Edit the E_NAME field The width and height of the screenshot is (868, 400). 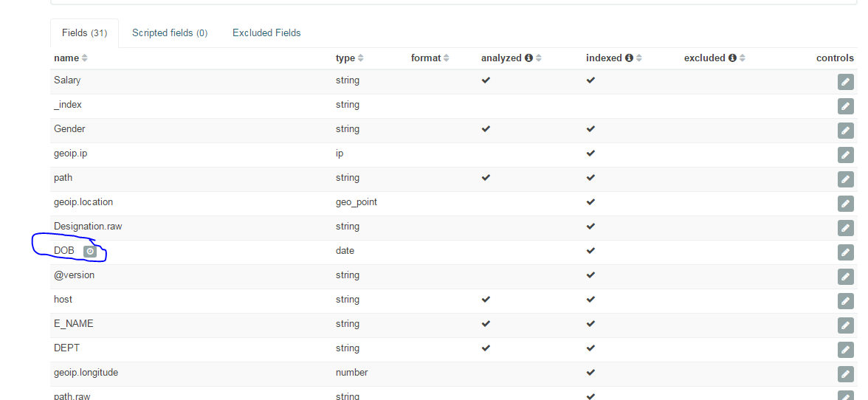pos(846,325)
